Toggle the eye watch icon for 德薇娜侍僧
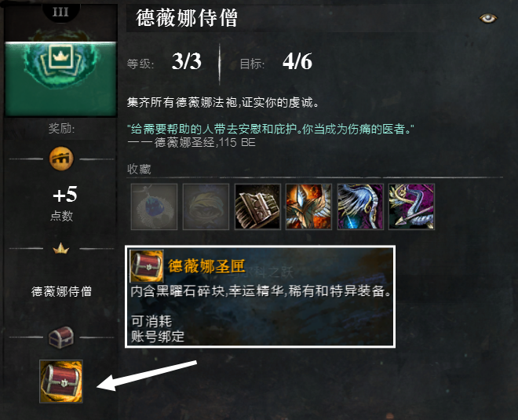 click(x=488, y=18)
